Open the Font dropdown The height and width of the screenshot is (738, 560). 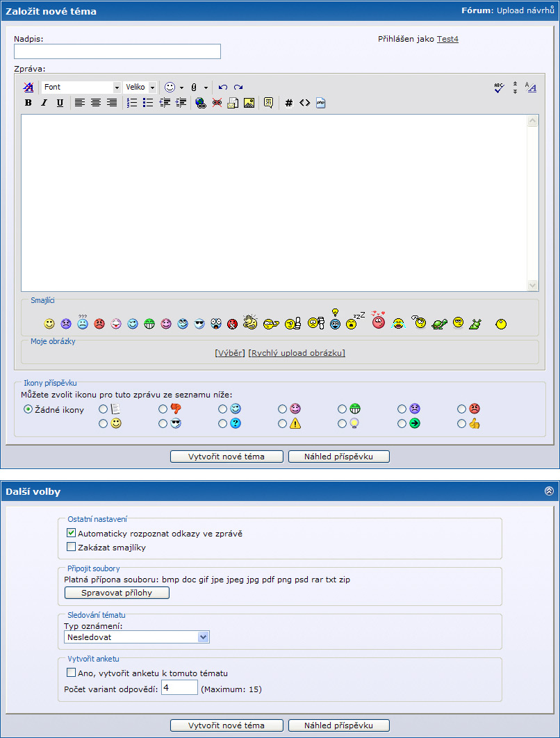(x=81, y=88)
